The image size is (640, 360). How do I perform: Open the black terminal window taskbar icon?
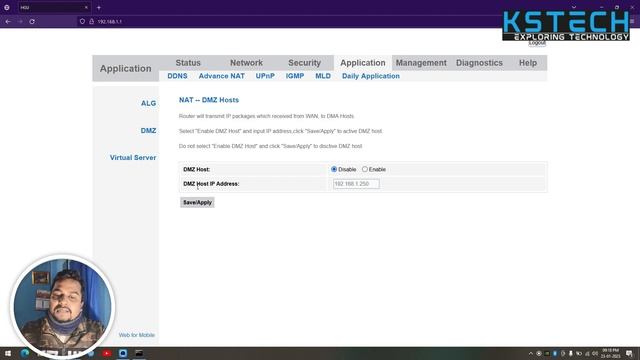point(139,353)
